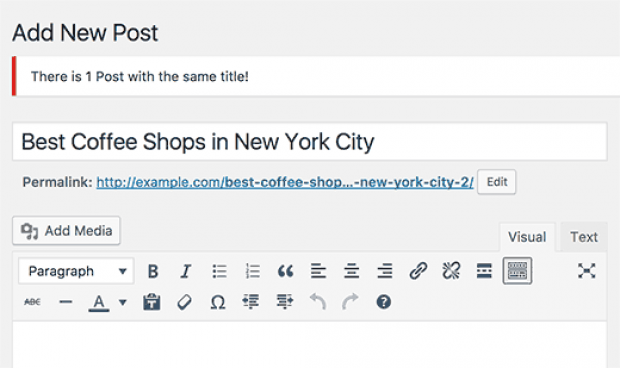Open keyboard shortcuts help
The image size is (620, 368).
pos(384,302)
